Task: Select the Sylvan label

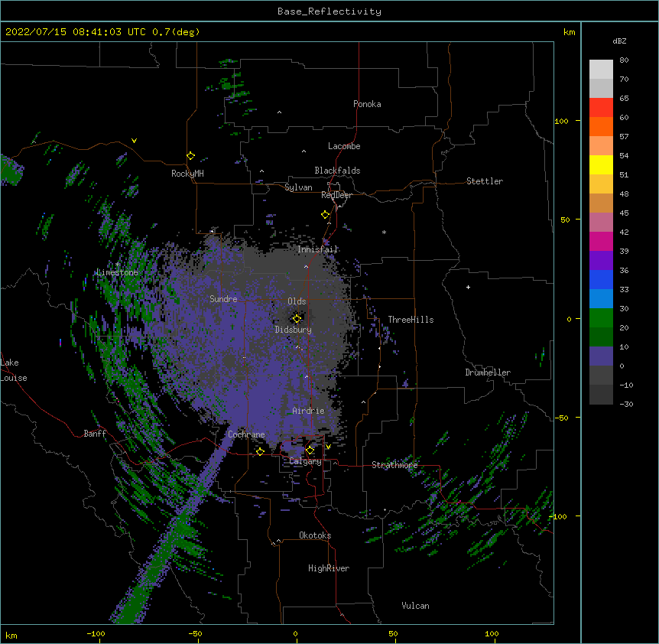Action: click(x=298, y=187)
